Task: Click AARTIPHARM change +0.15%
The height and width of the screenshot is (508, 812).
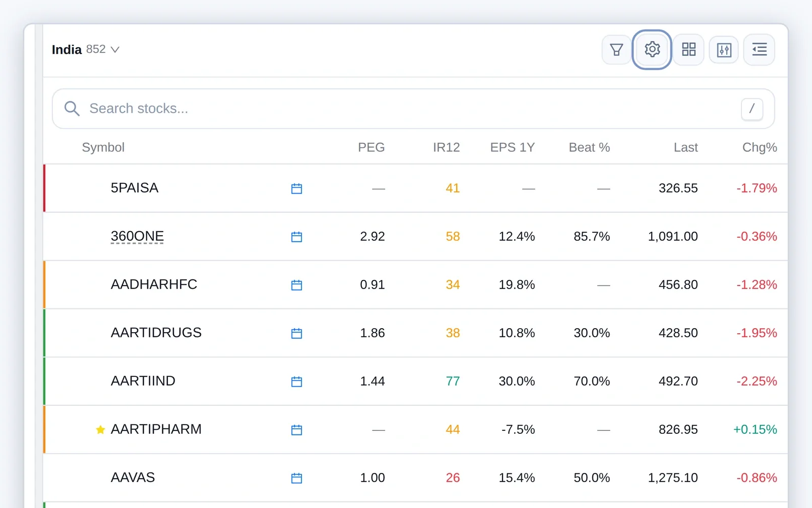Action: tap(755, 430)
